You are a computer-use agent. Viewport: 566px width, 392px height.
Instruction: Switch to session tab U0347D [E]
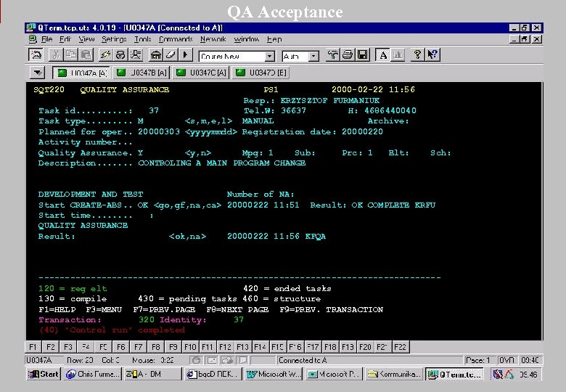[261, 73]
